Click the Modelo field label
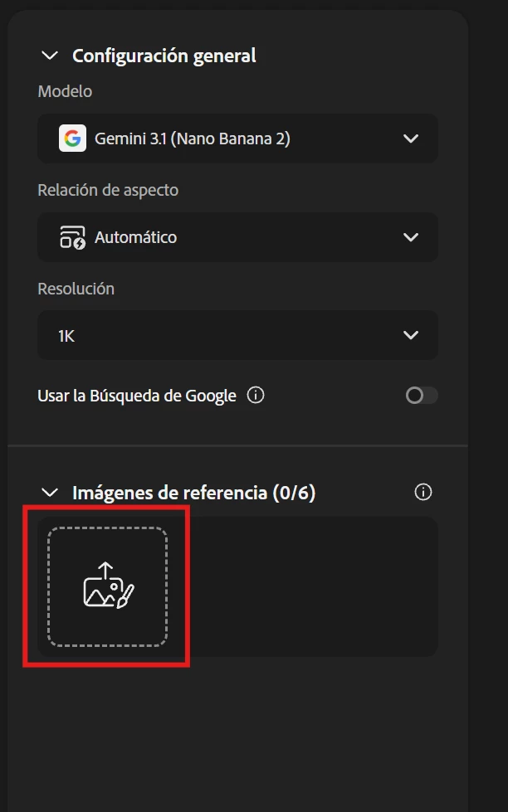Viewport: 508px width, 812px height. pos(65,91)
